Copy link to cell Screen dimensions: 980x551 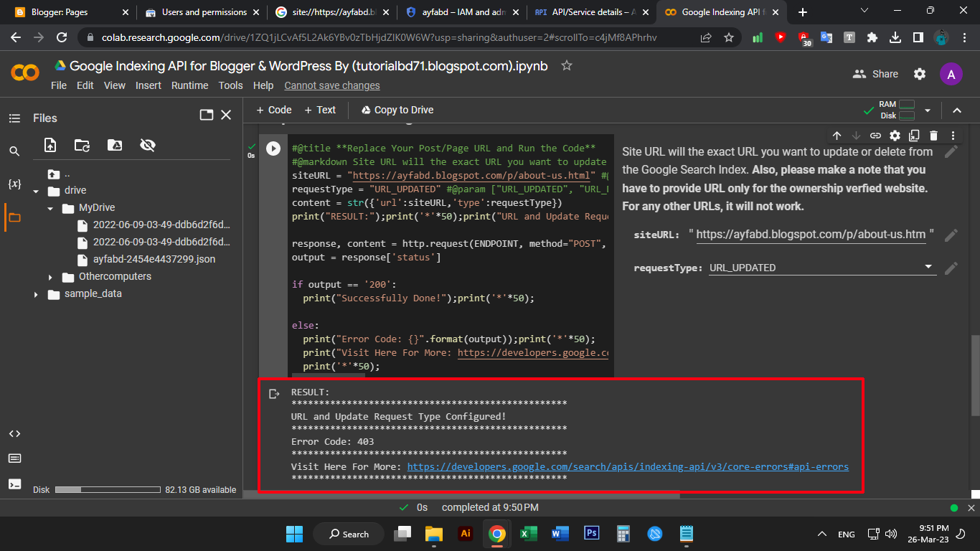point(875,136)
